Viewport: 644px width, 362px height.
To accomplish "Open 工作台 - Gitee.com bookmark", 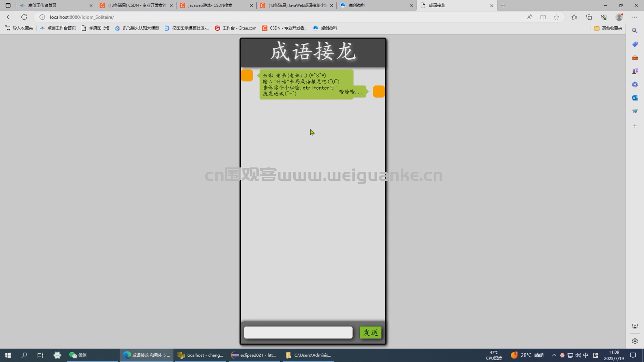I will tap(236, 28).
